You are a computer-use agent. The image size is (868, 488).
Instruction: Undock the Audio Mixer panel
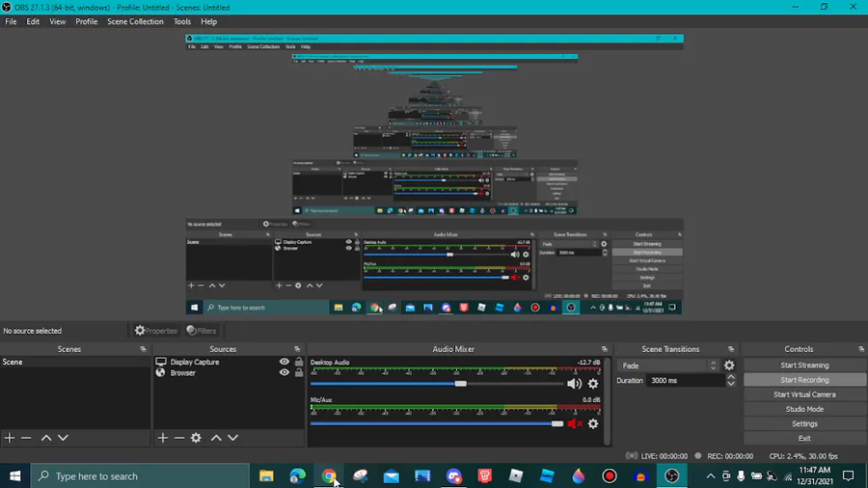click(x=604, y=349)
